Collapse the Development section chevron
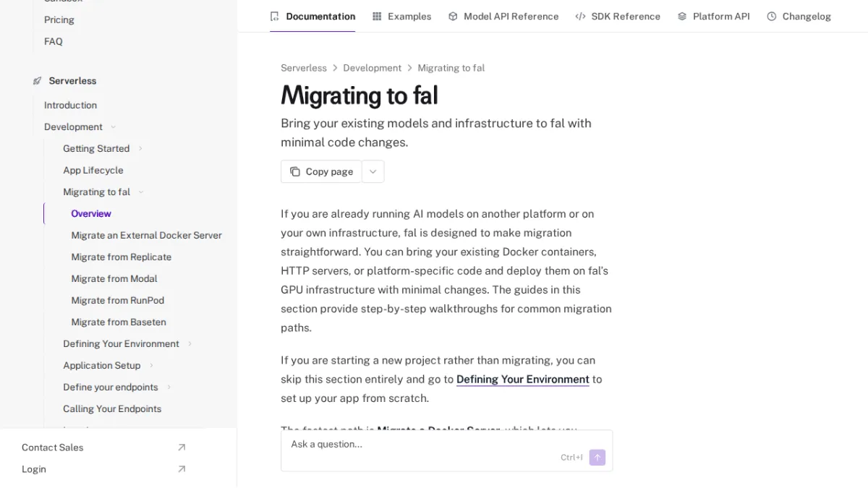Viewport: 868px width, 488px height. coord(113,127)
